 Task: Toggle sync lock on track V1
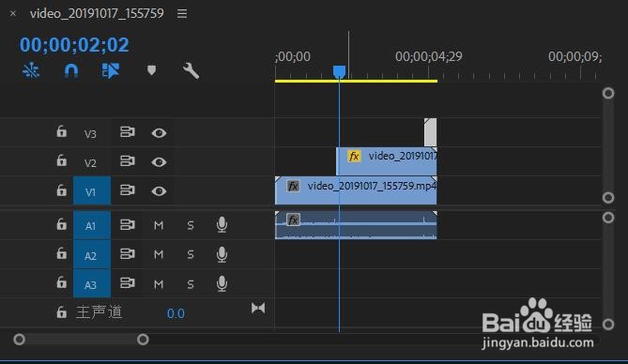click(x=128, y=190)
